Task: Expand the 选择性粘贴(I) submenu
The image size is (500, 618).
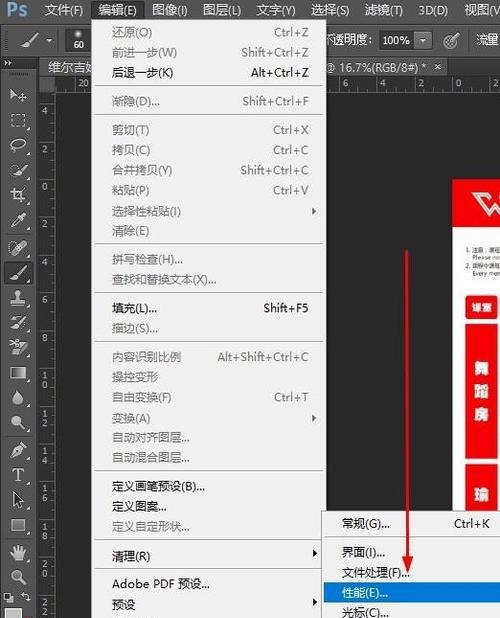Action: (x=314, y=211)
